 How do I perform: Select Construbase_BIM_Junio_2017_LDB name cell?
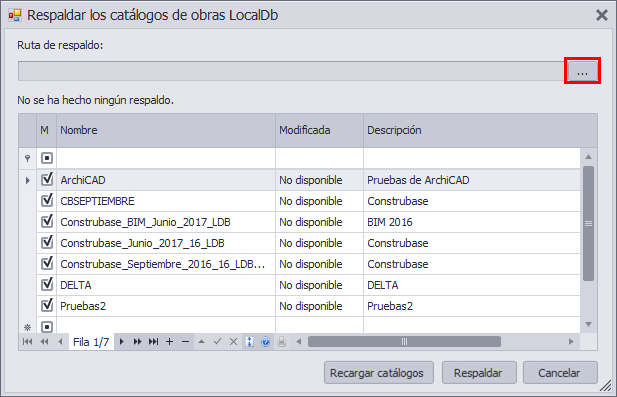click(x=166, y=222)
